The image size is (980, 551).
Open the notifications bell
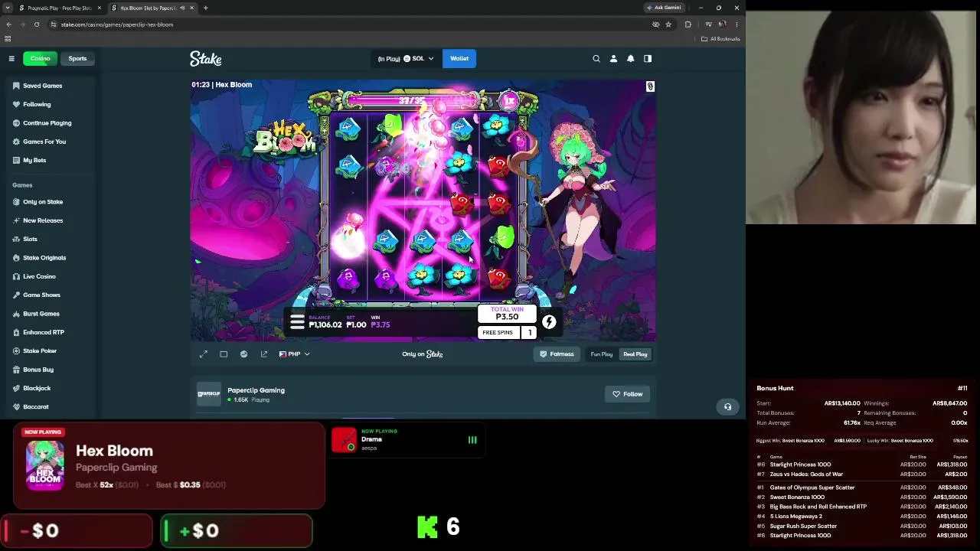point(631,58)
